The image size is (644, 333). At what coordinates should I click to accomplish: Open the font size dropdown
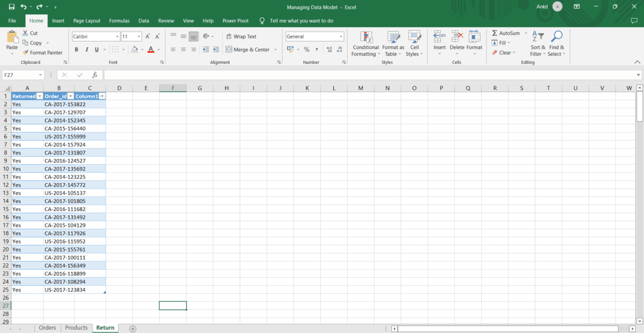(x=139, y=36)
